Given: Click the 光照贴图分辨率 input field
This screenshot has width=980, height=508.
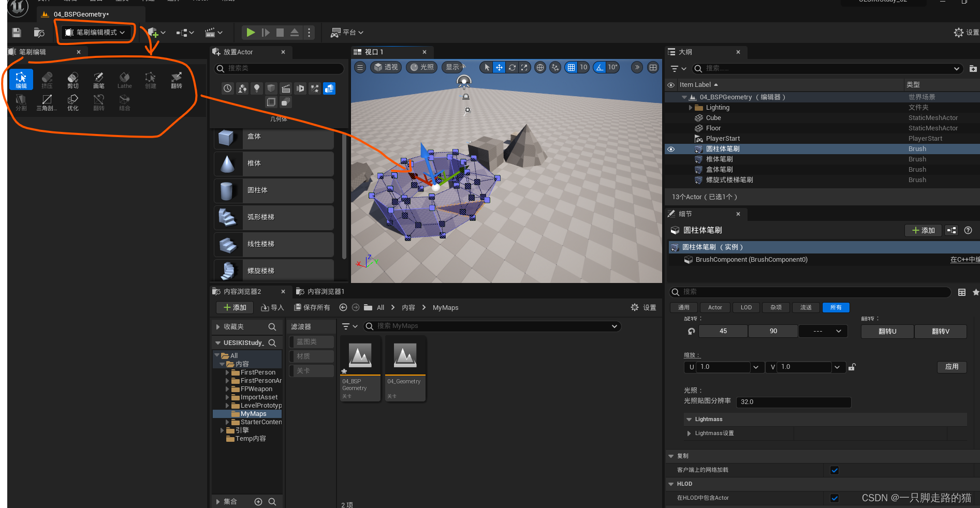Looking at the screenshot, I should pos(794,402).
